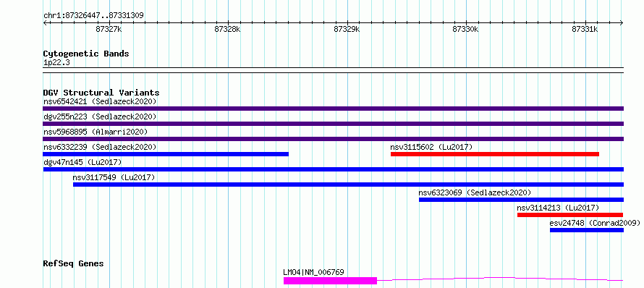The height and width of the screenshot is (288, 644).
Task: Click the 87329k ruler label
Action: click(x=347, y=29)
